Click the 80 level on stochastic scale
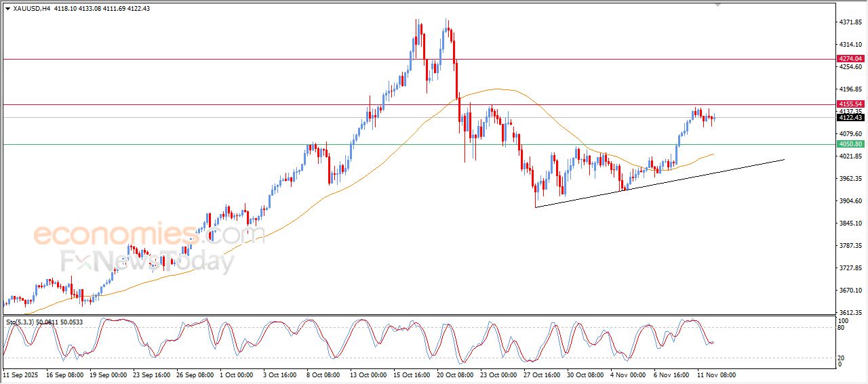This screenshot has width=868, height=384. (x=842, y=328)
